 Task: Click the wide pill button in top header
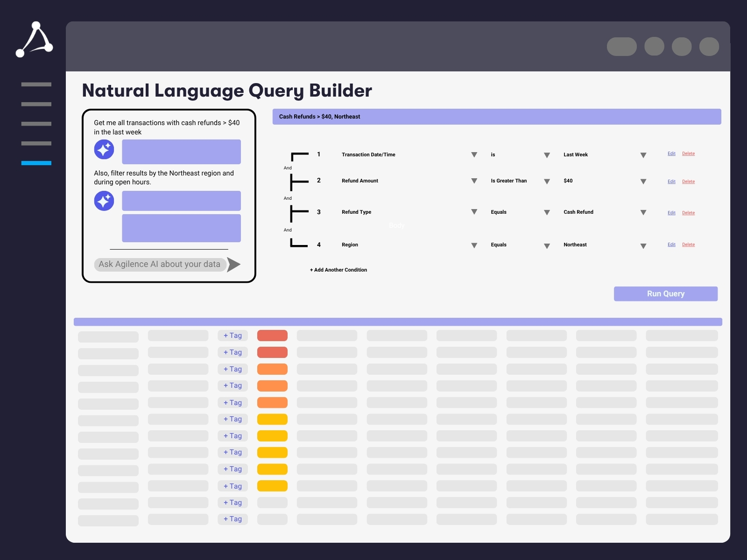(x=621, y=47)
